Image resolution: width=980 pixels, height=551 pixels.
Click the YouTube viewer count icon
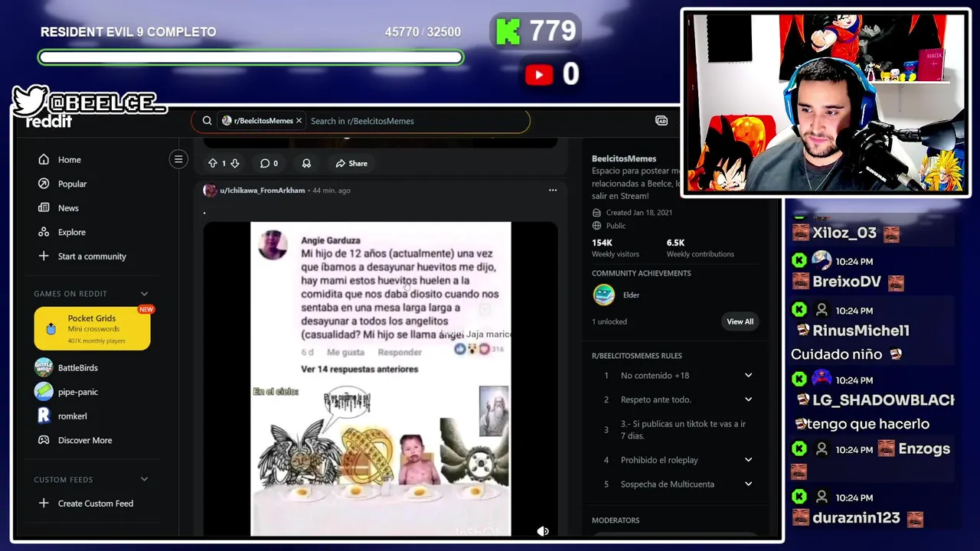539,74
